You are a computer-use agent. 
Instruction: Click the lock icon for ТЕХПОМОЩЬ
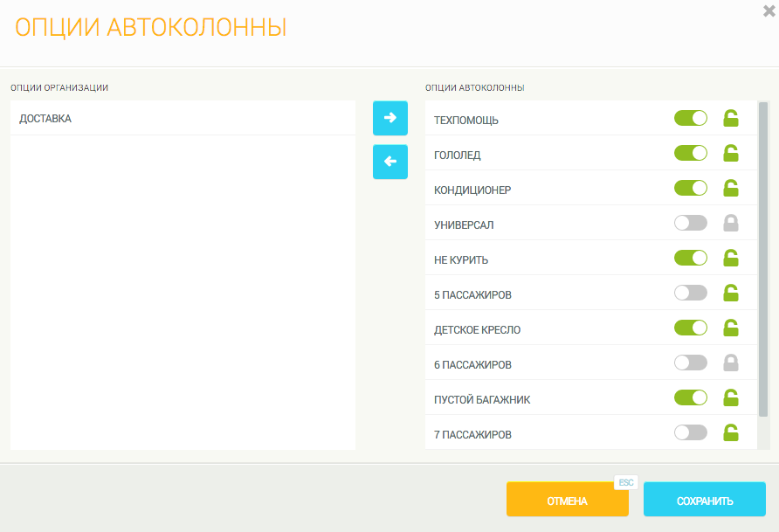731,118
